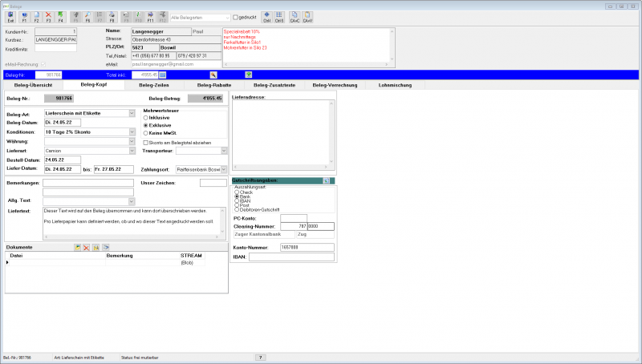
Task: Click the Unser Zeichen input field
Action: pyautogui.click(x=213, y=183)
